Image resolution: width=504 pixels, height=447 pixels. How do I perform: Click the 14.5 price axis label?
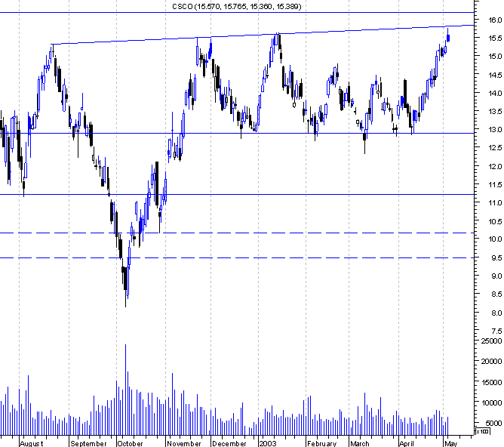tap(495, 76)
